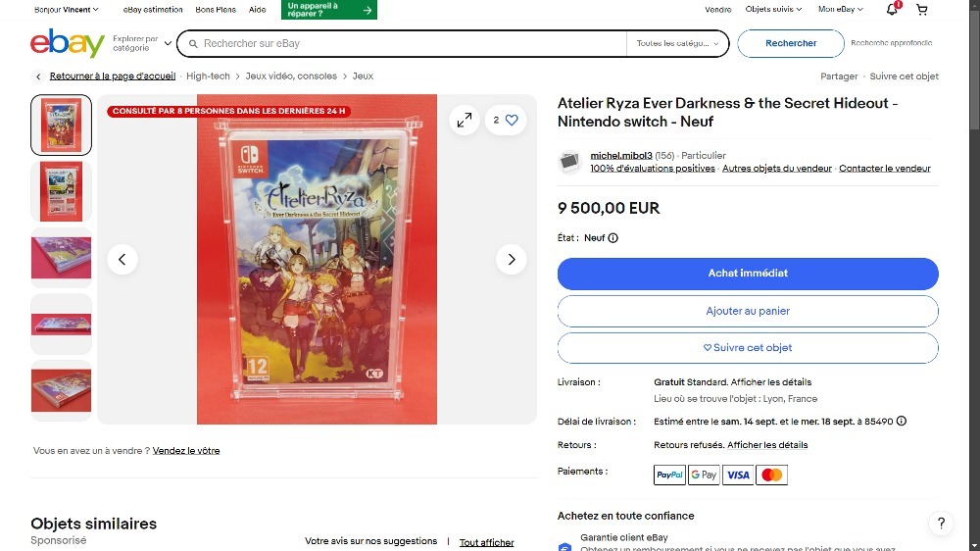980x551 pixels.
Task: Expand the Mon eBay menu
Action: point(841,10)
